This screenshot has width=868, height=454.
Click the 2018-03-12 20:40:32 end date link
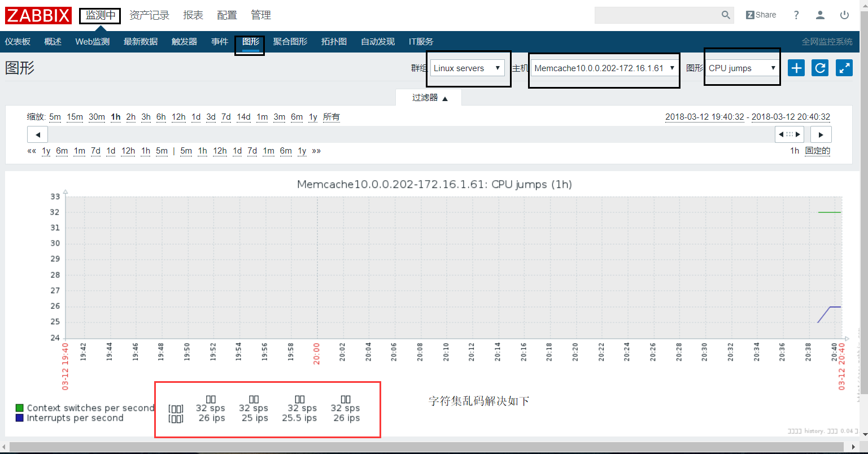(791, 117)
